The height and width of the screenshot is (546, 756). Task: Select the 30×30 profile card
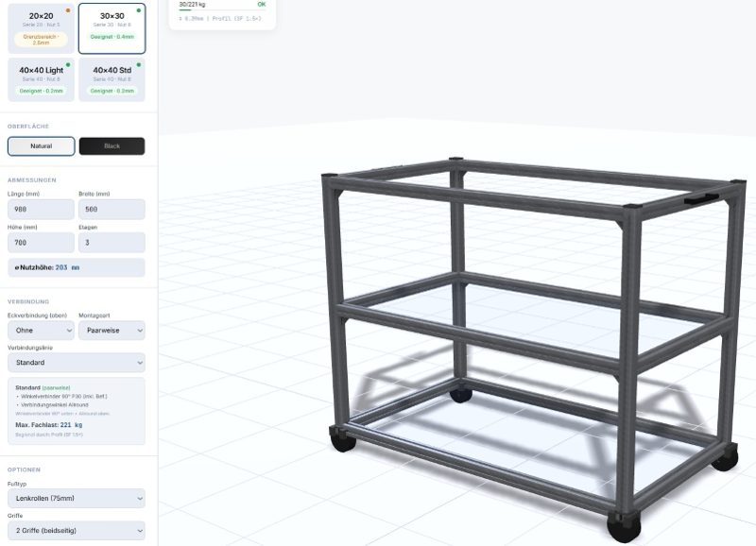click(x=112, y=28)
